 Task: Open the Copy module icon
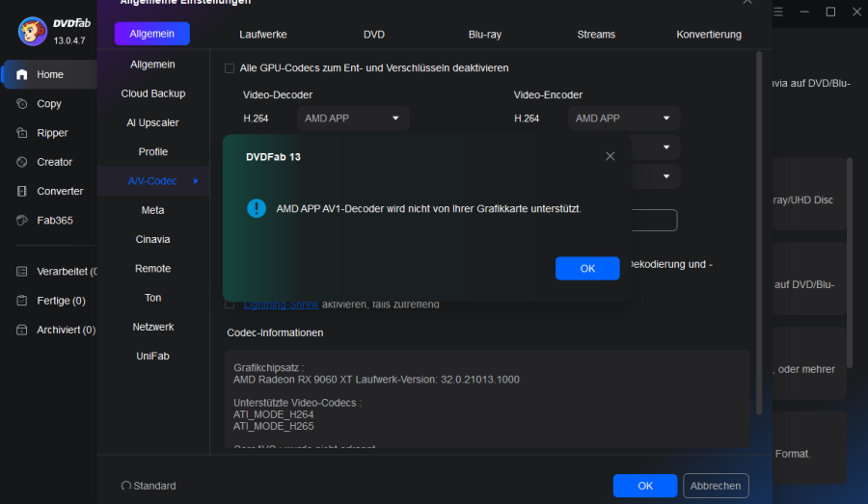[x=22, y=104]
